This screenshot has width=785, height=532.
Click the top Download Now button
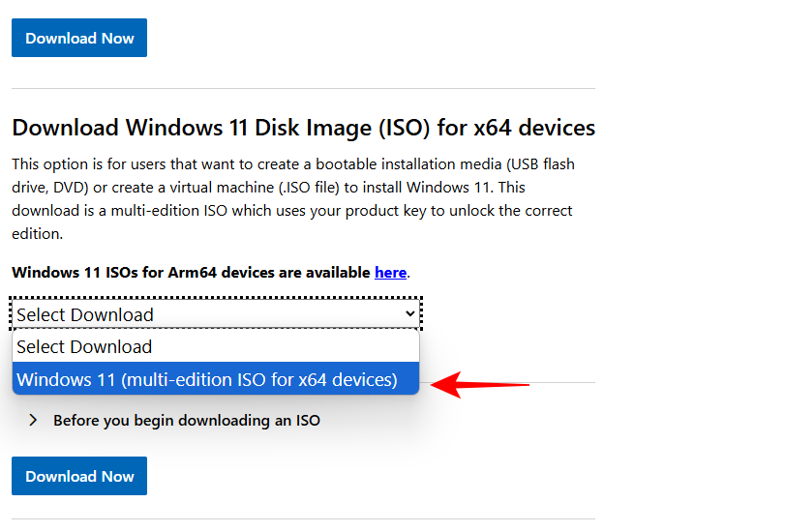click(x=79, y=38)
